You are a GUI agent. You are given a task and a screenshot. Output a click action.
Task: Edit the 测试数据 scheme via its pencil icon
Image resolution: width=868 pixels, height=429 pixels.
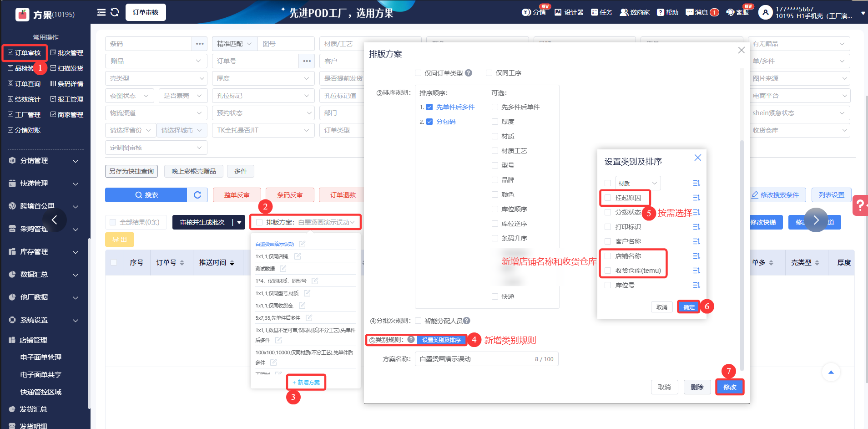(x=283, y=269)
